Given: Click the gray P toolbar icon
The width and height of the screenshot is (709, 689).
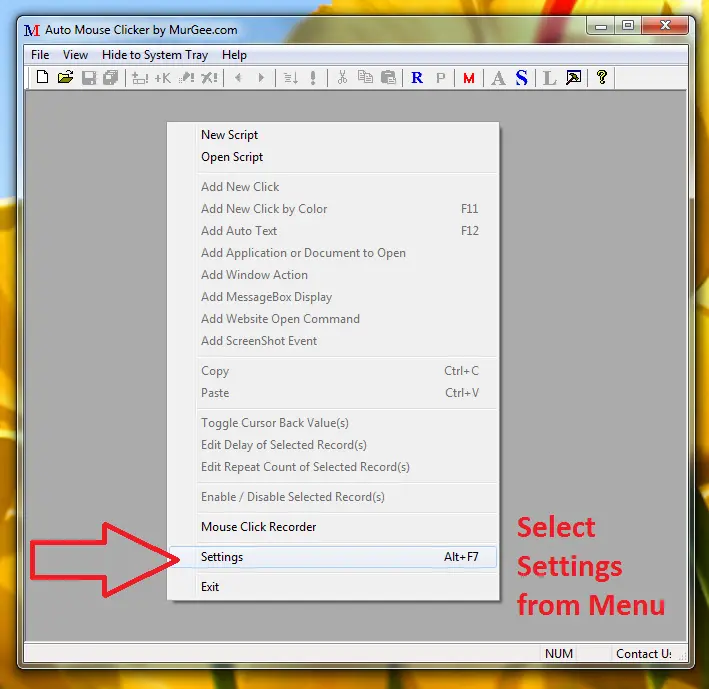Looking at the screenshot, I should (440, 78).
